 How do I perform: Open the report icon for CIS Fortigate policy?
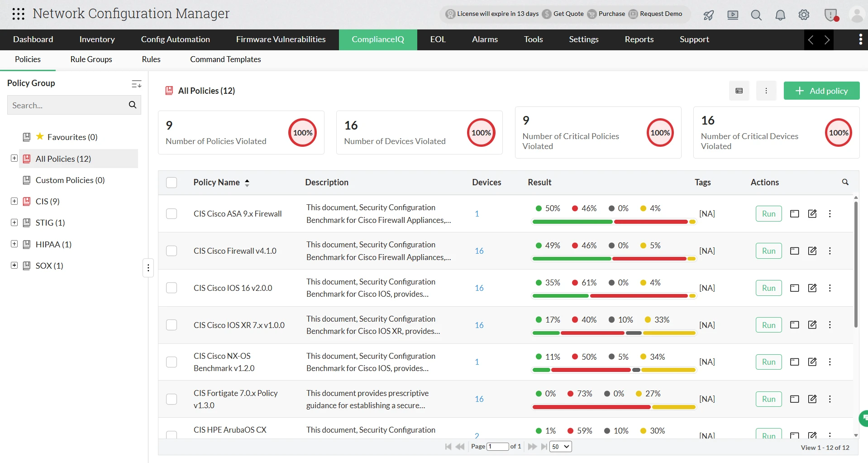pyautogui.click(x=795, y=399)
